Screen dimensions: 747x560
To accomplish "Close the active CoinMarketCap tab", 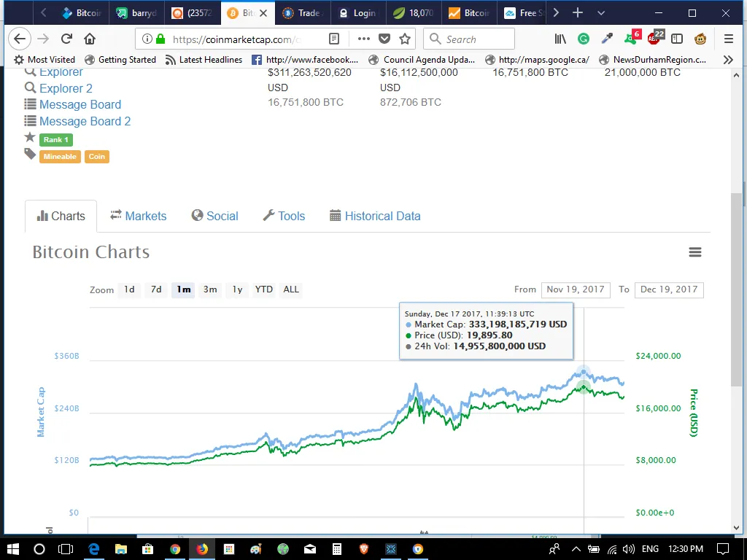I will [263, 13].
